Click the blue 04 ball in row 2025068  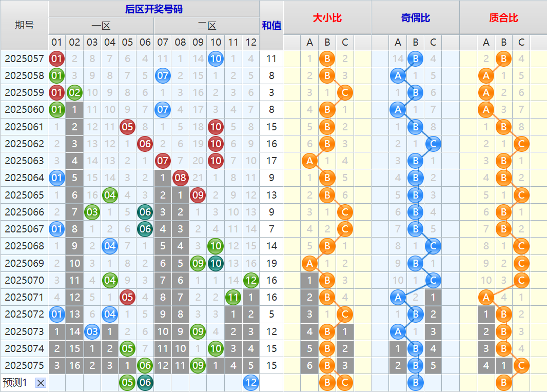coord(109,246)
